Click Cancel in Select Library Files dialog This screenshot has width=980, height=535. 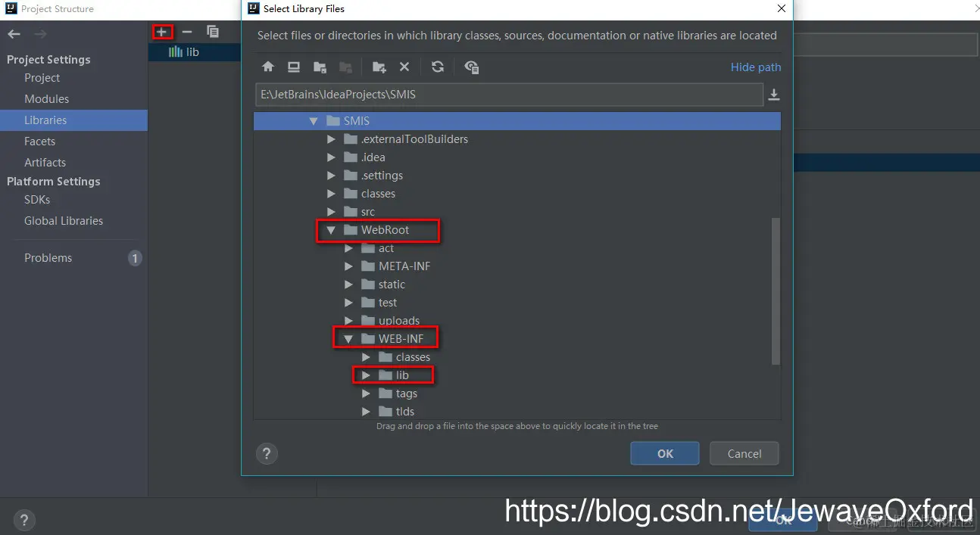click(744, 453)
